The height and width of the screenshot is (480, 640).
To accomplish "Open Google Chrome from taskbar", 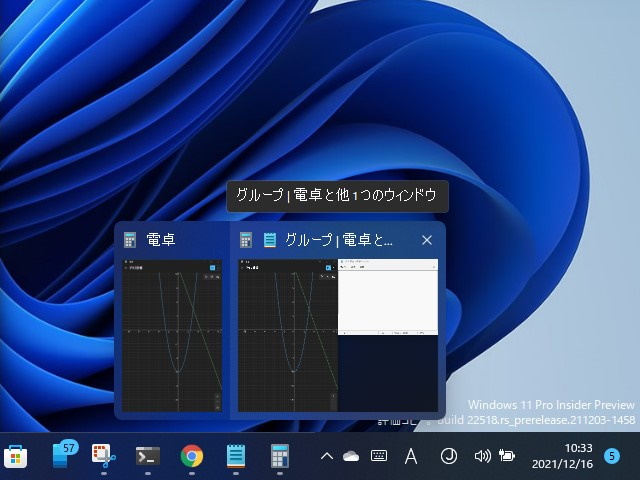I will [x=192, y=456].
